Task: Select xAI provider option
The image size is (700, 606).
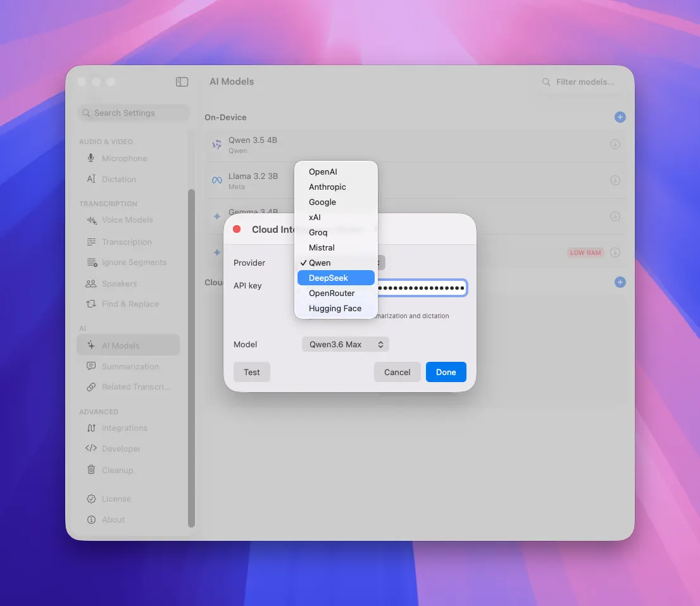Action: 335,218
